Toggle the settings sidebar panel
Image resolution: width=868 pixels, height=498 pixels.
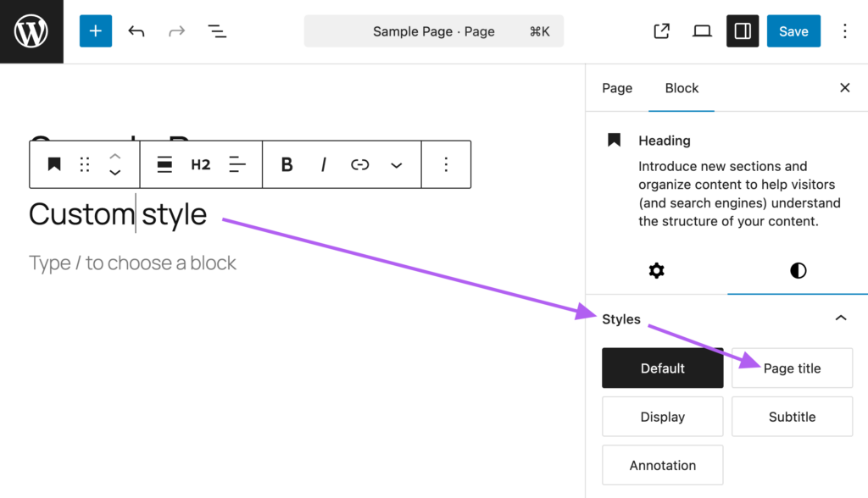click(x=743, y=31)
